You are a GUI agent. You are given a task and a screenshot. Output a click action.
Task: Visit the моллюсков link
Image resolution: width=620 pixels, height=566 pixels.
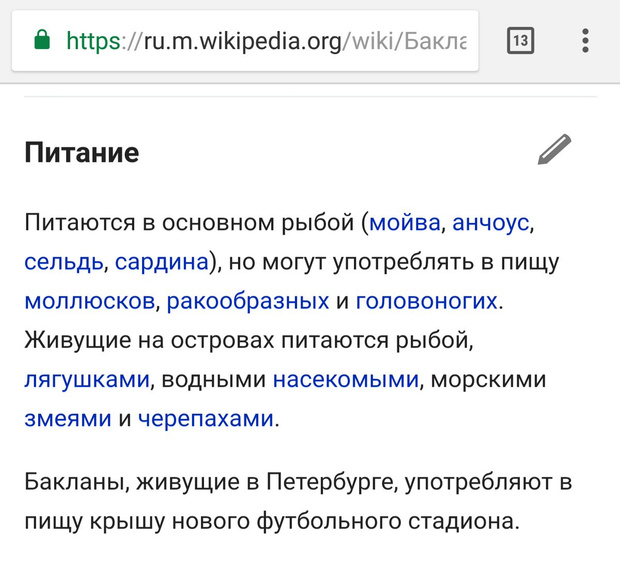pos(90,301)
